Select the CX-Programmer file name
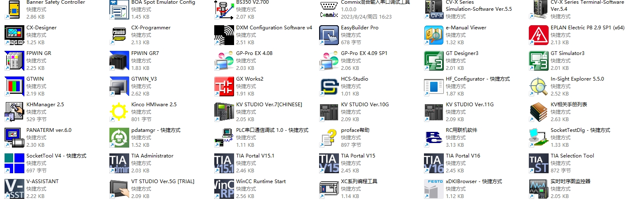644x210 pixels. pyautogui.click(x=151, y=28)
